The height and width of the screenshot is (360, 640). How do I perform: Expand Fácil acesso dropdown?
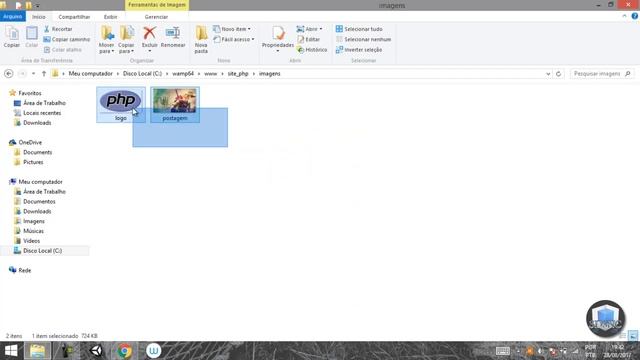pyautogui.click(x=253, y=39)
